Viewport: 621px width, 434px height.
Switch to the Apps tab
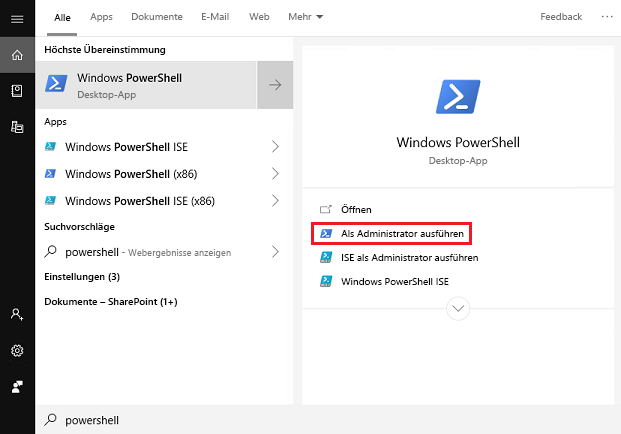tap(101, 17)
